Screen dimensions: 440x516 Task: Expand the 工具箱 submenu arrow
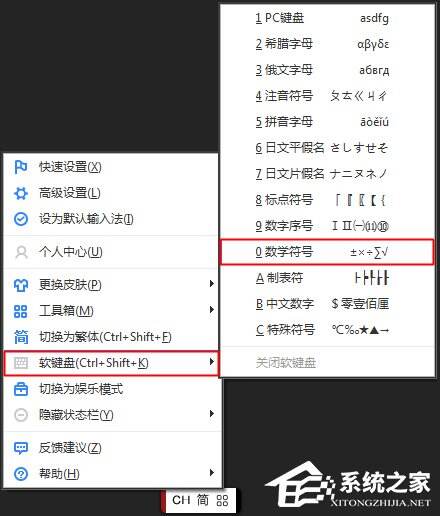tap(211, 310)
